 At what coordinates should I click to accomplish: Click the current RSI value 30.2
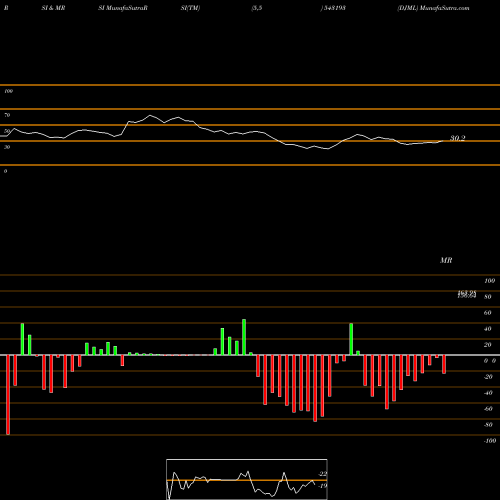(x=457, y=138)
